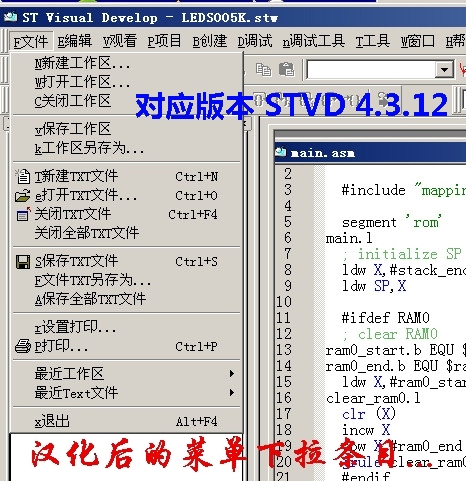Image resolution: width=466 pixels, height=481 pixels.
Task: Click the Copy icon in the toolbar
Action: pyautogui.click(x=263, y=70)
